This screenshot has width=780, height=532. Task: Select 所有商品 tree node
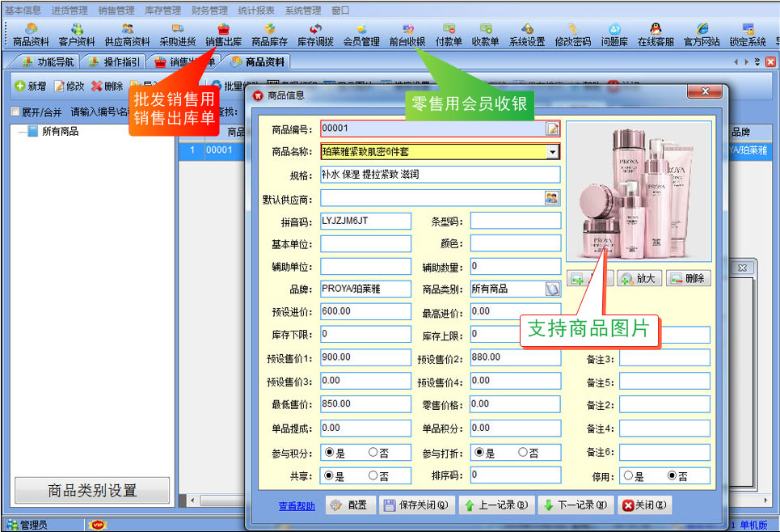[x=60, y=131]
